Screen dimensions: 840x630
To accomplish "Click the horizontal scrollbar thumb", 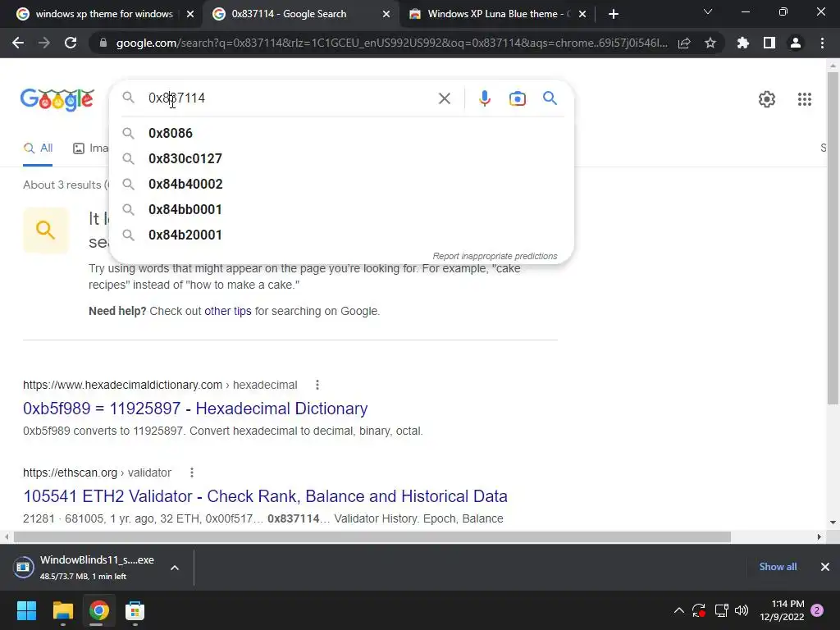I will tap(372, 536).
